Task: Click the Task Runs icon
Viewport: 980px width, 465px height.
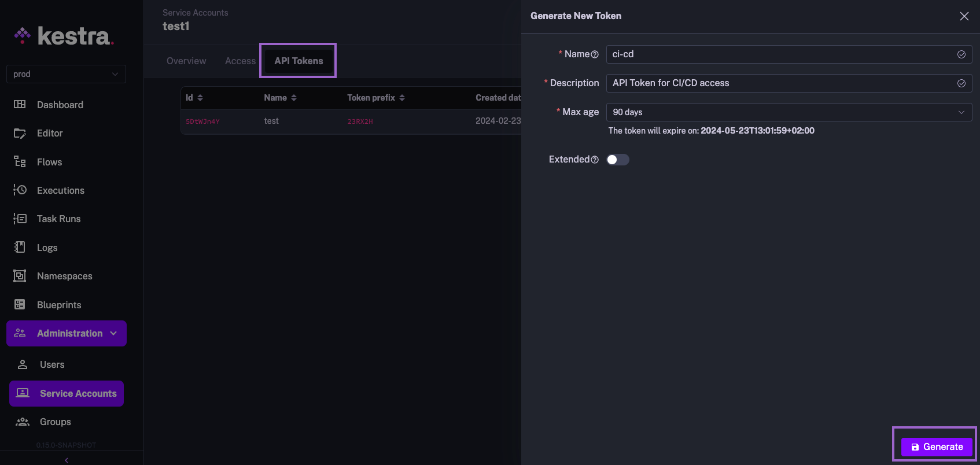Action: tap(20, 219)
